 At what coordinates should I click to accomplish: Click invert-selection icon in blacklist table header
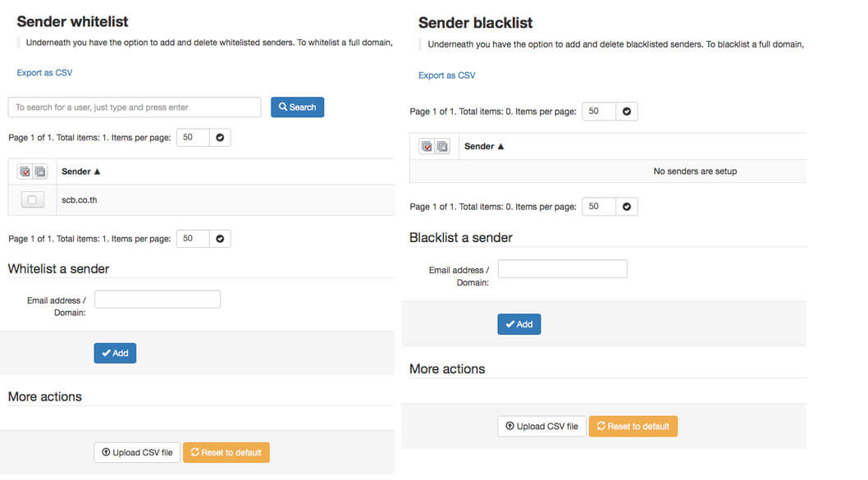pyautogui.click(x=441, y=146)
